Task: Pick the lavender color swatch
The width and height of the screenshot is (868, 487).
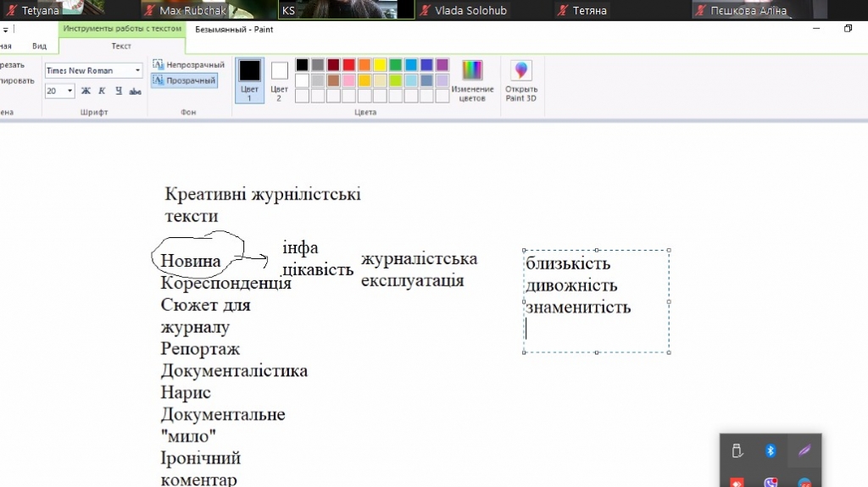Action: (x=442, y=80)
